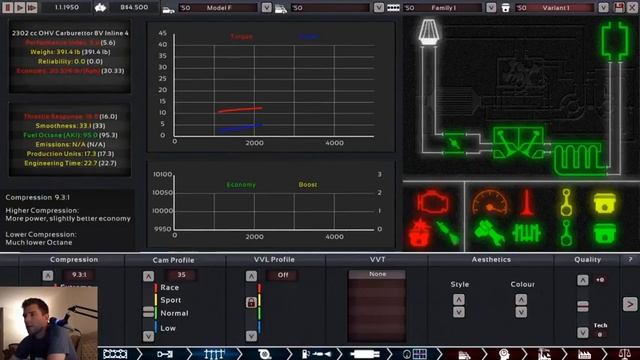Image resolution: width=640 pixels, height=360 pixels.
Task: Close the designer with the X button
Action: tap(633, 7)
